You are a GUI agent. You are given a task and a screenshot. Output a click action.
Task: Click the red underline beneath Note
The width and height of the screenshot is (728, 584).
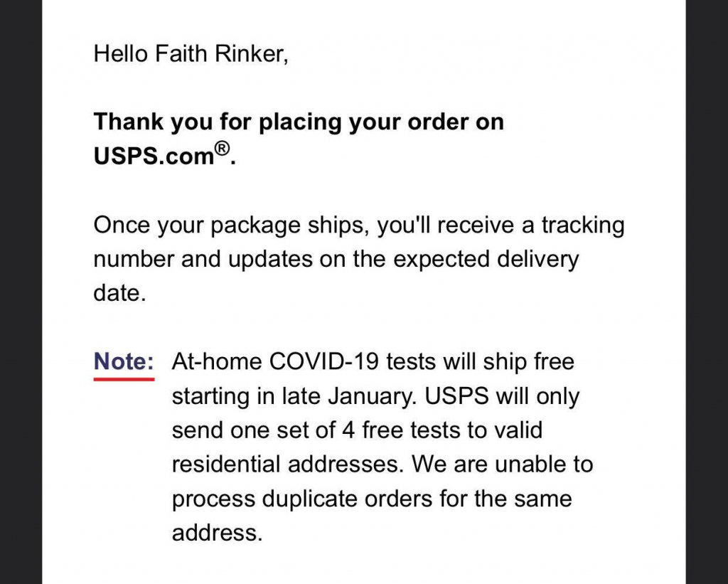[x=124, y=379]
